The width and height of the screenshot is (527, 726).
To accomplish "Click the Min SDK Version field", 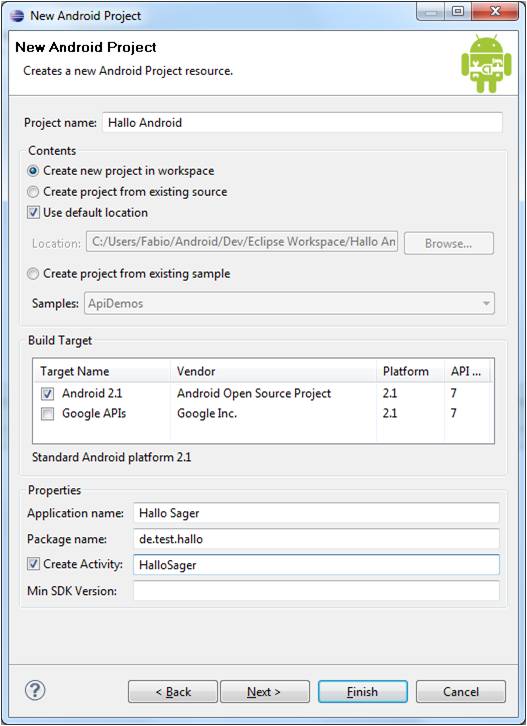I will [x=316, y=591].
